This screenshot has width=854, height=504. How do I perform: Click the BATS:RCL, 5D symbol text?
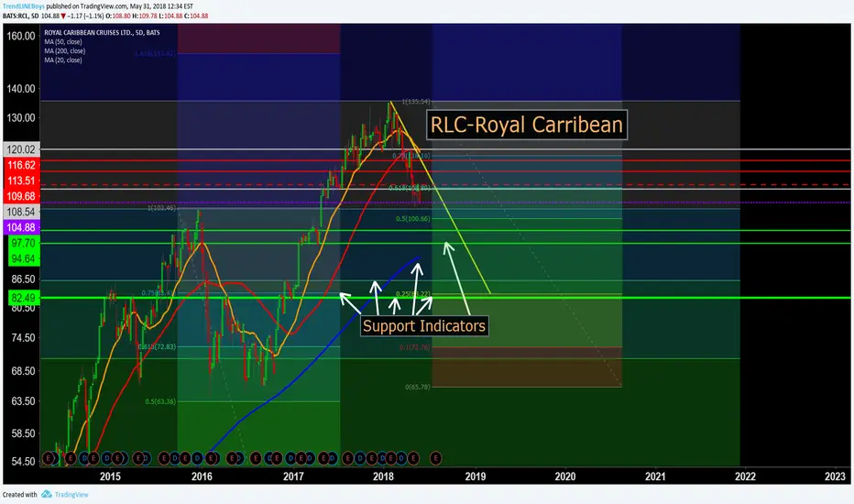point(21,16)
